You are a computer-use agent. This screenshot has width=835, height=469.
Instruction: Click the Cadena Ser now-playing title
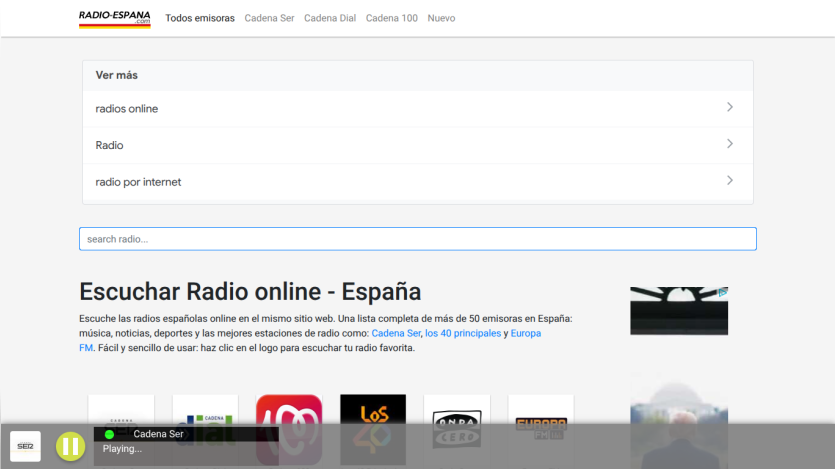pos(158,434)
